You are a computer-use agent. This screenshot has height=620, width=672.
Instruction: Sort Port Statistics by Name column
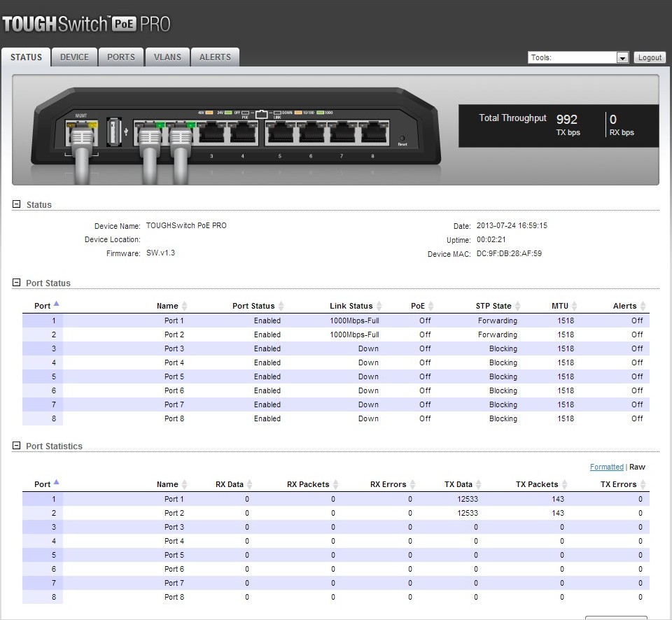[172, 484]
